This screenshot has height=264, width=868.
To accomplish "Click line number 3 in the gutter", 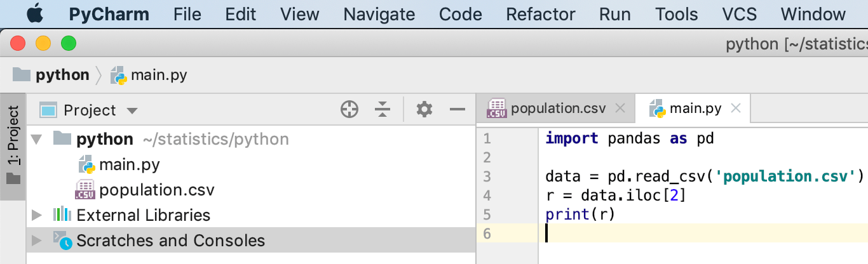I will click(487, 176).
